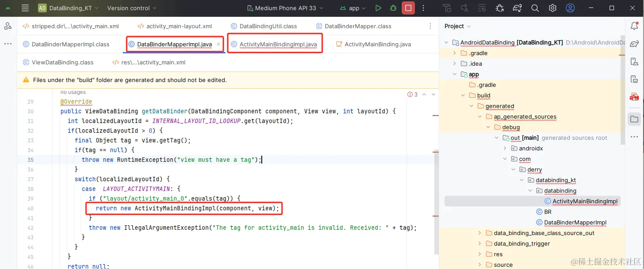
Task: Open the red ASM plugin tool window
Action: (x=634, y=97)
